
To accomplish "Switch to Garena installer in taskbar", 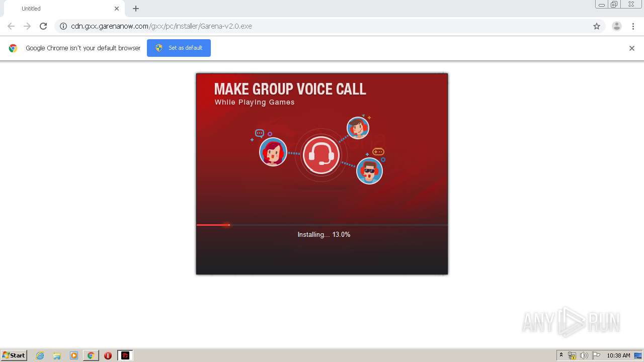I will pyautogui.click(x=125, y=355).
